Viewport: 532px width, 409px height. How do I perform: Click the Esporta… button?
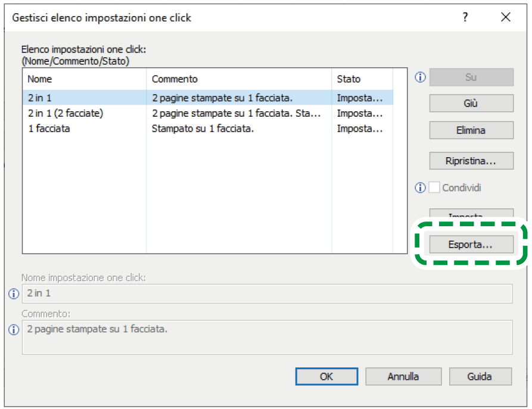pos(471,244)
